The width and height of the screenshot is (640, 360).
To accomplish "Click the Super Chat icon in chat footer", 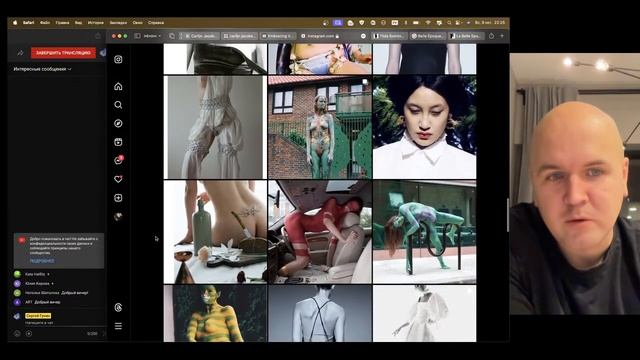I will click(x=29, y=333).
